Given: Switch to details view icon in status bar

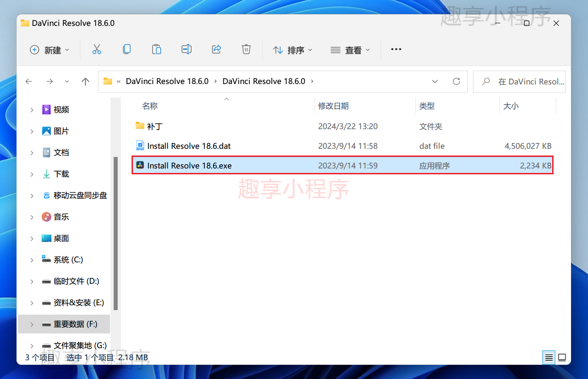Looking at the screenshot, I should click(x=549, y=358).
